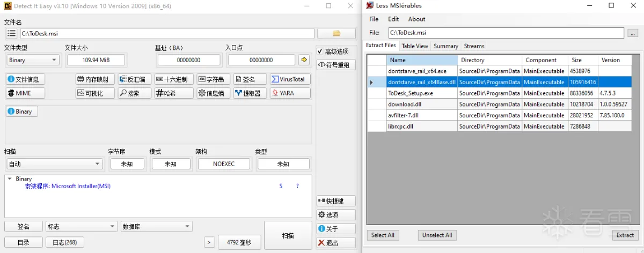Switch to the Table View tab
The height and width of the screenshot is (253, 644).
[415, 46]
